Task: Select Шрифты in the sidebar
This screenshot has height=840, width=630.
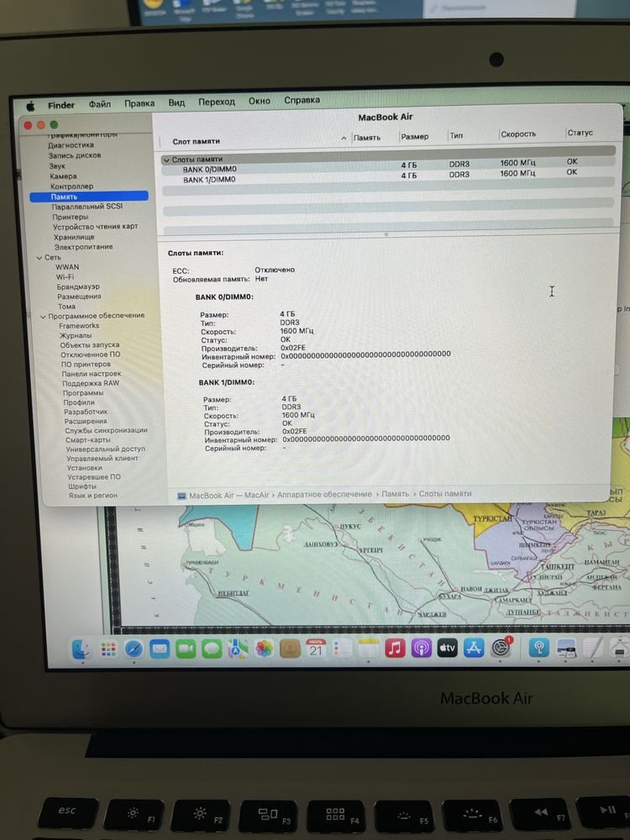Action: click(82, 486)
